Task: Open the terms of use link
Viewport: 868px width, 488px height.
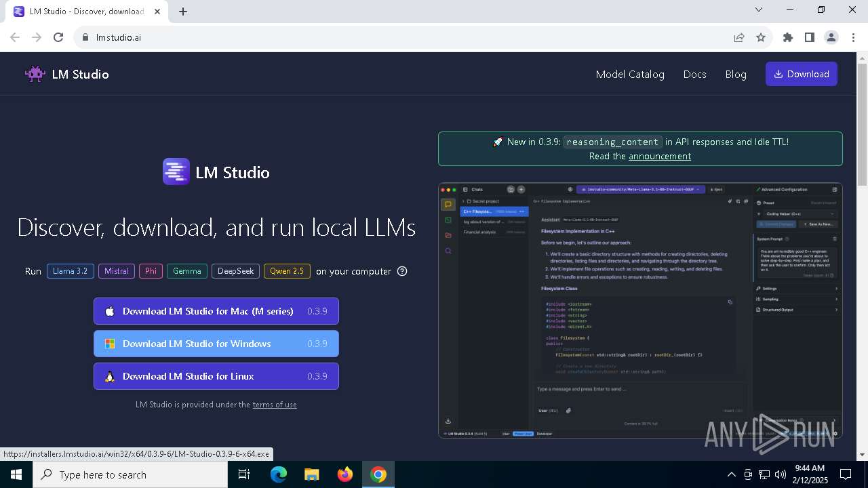Action: pos(275,405)
